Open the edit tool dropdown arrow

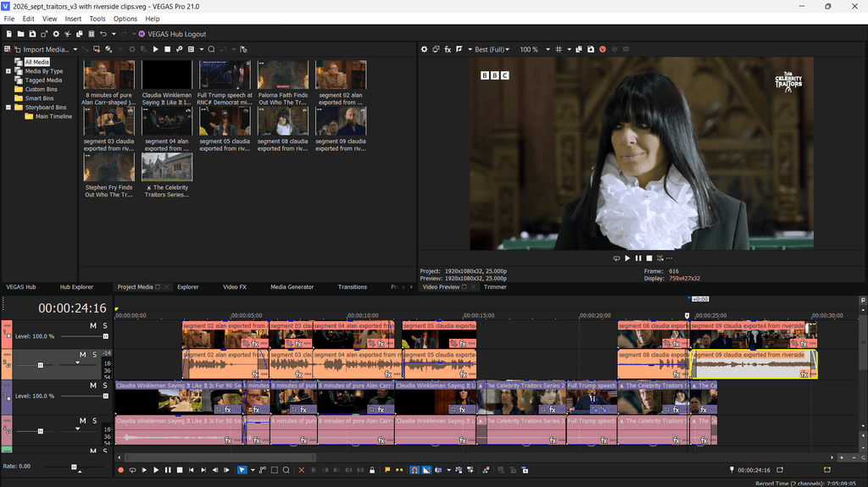(253, 470)
